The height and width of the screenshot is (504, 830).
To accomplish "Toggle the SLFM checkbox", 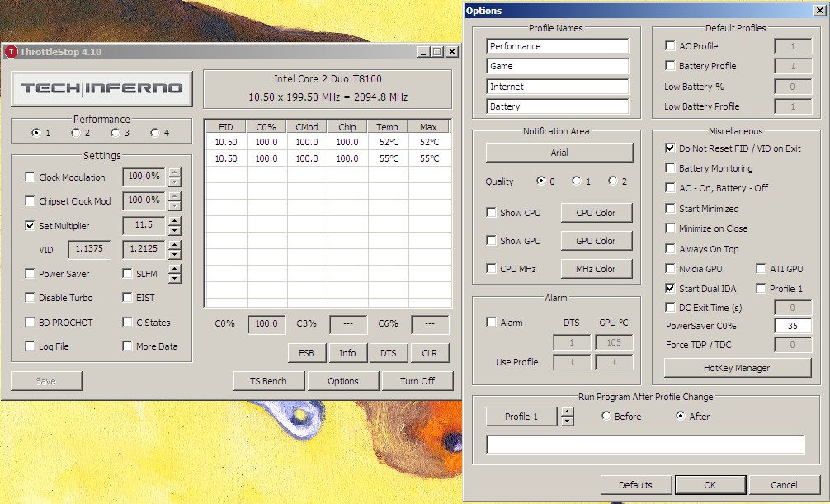I will (x=127, y=273).
